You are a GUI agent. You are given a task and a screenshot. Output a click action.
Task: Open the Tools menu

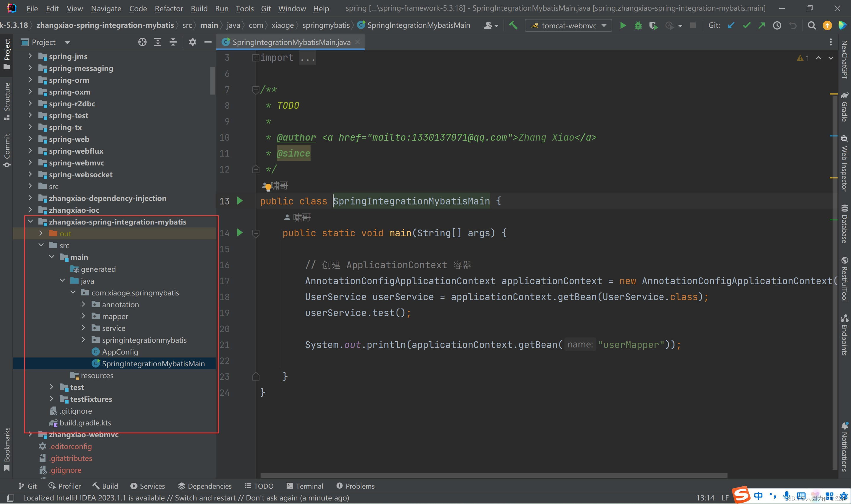tap(244, 8)
